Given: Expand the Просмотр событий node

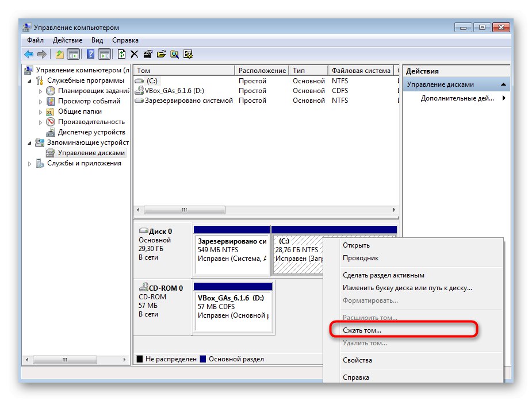Looking at the screenshot, I should [40, 102].
